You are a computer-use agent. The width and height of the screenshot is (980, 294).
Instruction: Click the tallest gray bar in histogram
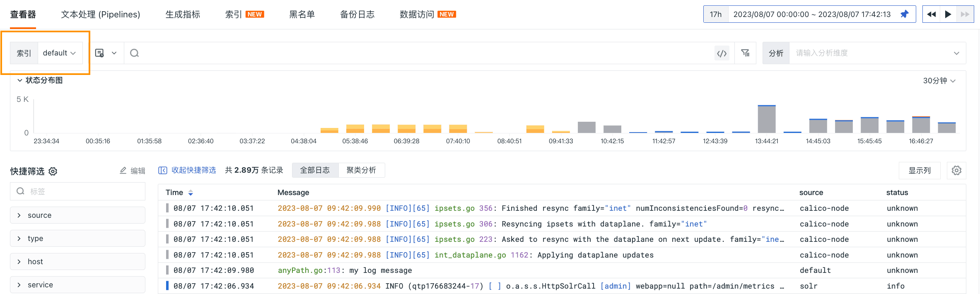(767, 119)
